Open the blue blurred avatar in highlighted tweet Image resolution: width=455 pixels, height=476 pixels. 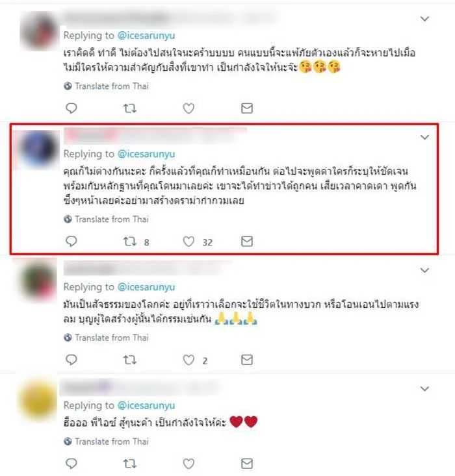[x=38, y=149]
